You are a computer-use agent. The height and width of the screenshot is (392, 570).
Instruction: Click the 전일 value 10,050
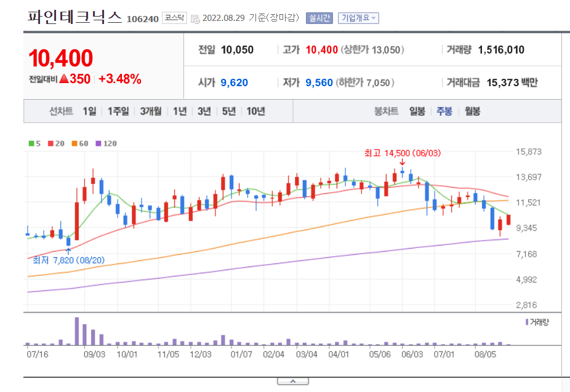[x=237, y=50]
